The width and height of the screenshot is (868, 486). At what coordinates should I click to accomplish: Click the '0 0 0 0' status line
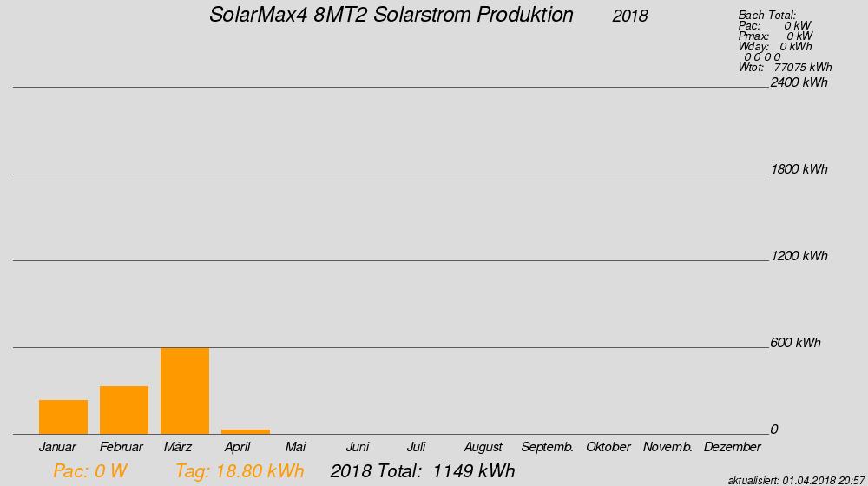[762, 57]
